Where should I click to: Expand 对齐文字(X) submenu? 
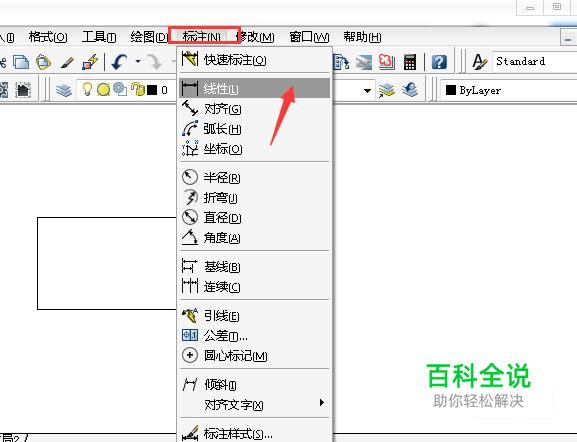255,404
